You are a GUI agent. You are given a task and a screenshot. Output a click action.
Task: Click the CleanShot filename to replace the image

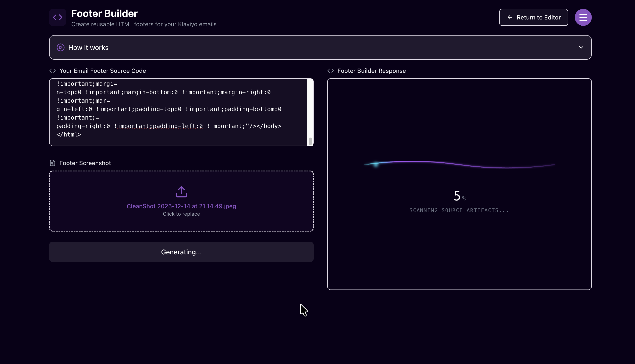(x=181, y=206)
